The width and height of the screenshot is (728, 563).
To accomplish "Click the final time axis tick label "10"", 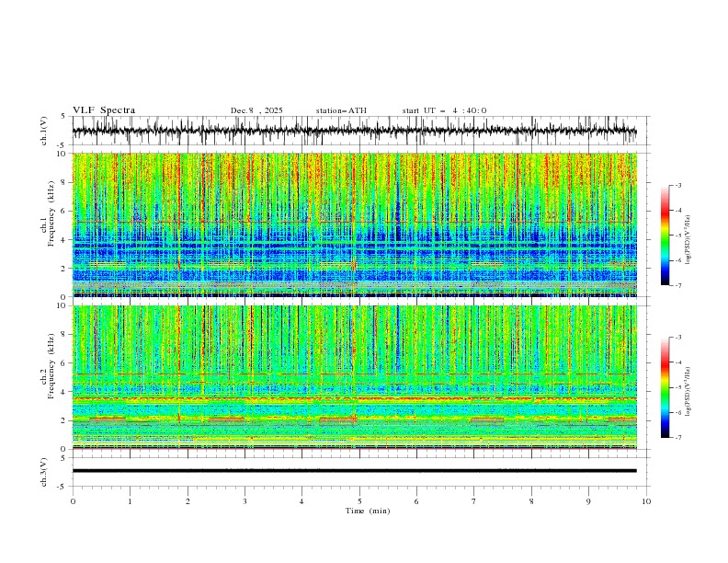I will [x=646, y=501].
